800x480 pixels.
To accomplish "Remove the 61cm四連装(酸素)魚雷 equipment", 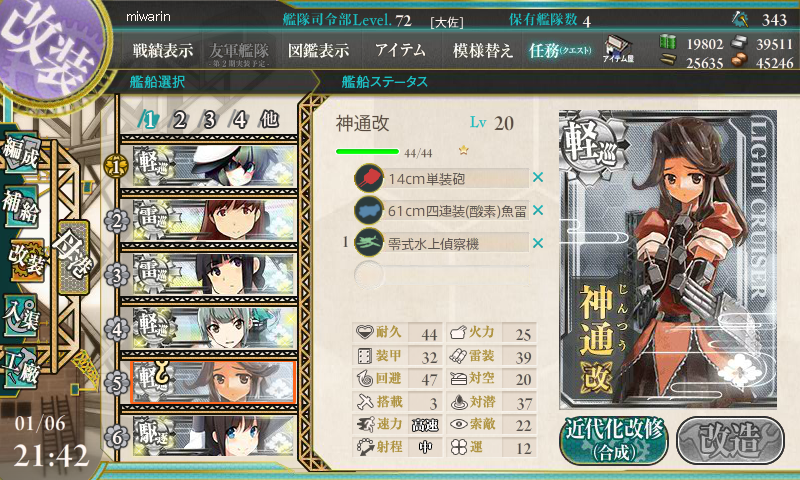I will click(x=538, y=210).
